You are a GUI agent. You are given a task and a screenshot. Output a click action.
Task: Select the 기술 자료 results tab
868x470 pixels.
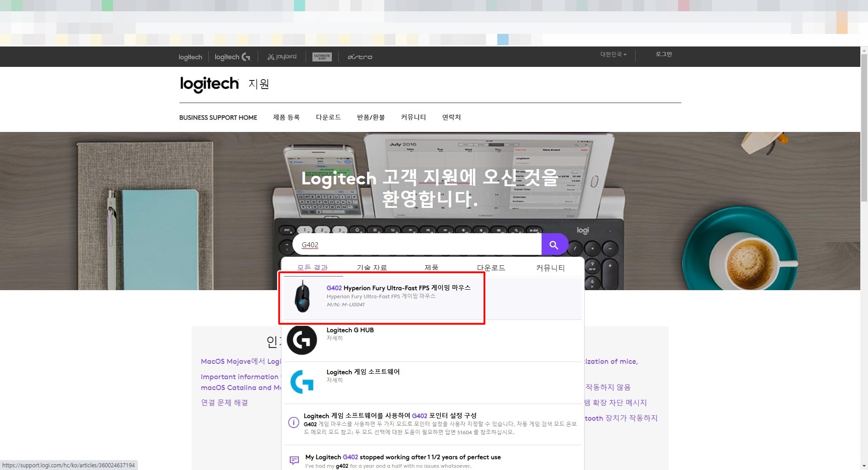[x=372, y=268]
